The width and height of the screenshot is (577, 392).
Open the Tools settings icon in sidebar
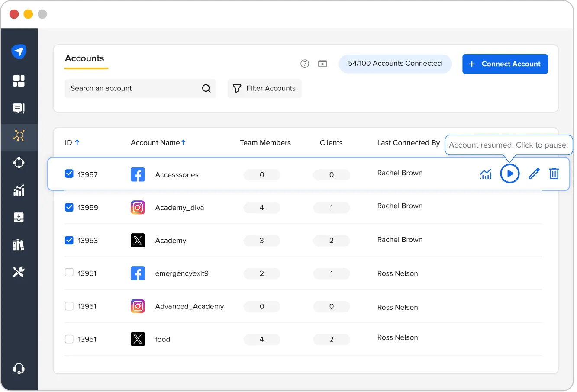click(19, 272)
